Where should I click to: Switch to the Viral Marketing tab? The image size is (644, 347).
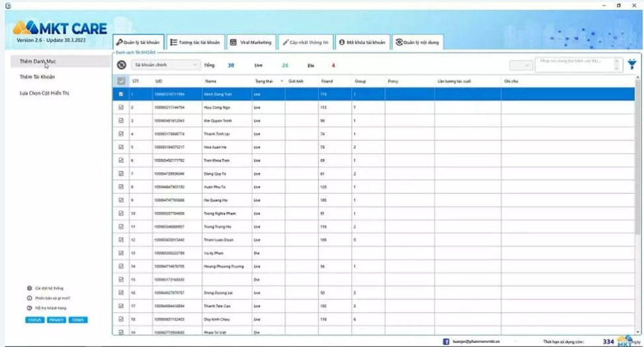250,42
